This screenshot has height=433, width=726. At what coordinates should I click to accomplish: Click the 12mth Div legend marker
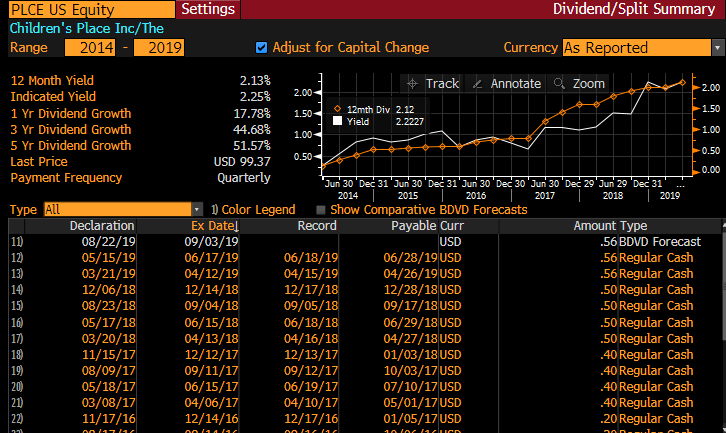(338, 108)
